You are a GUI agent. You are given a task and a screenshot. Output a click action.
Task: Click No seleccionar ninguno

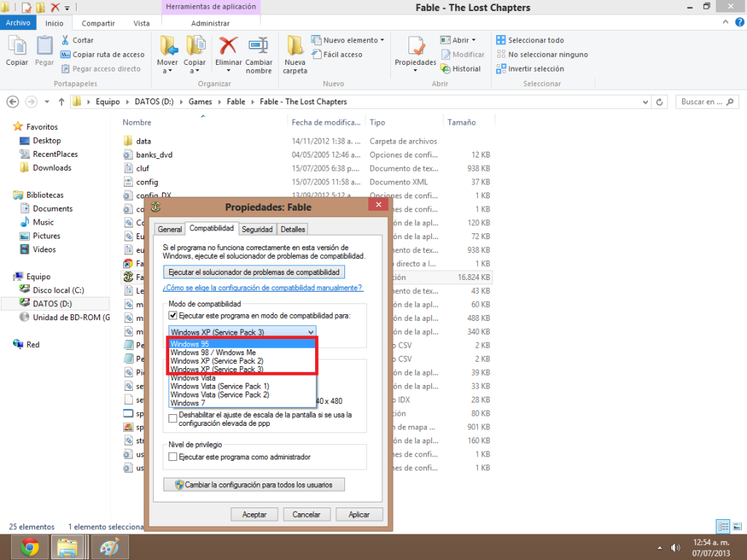tap(542, 54)
